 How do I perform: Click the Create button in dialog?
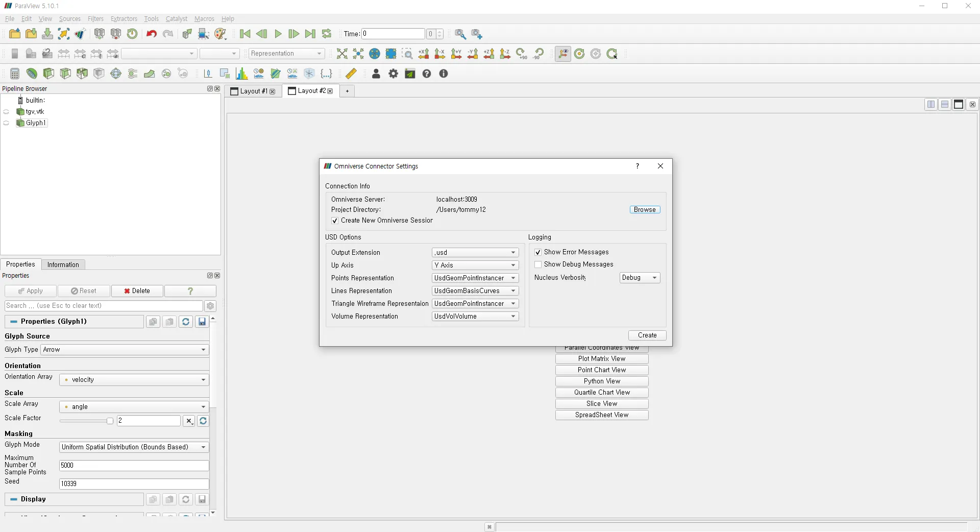click(647, 335)
